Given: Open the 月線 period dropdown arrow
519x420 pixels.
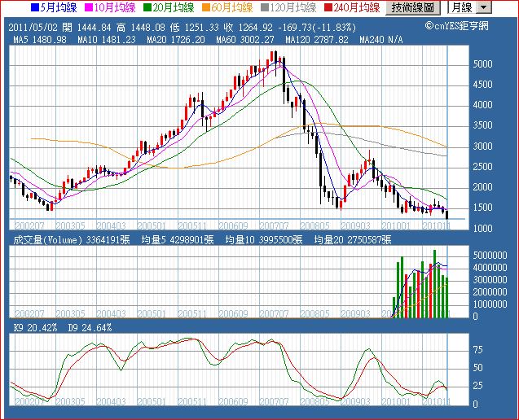Looking at the screenshot, I should click(x=484, y=7).
